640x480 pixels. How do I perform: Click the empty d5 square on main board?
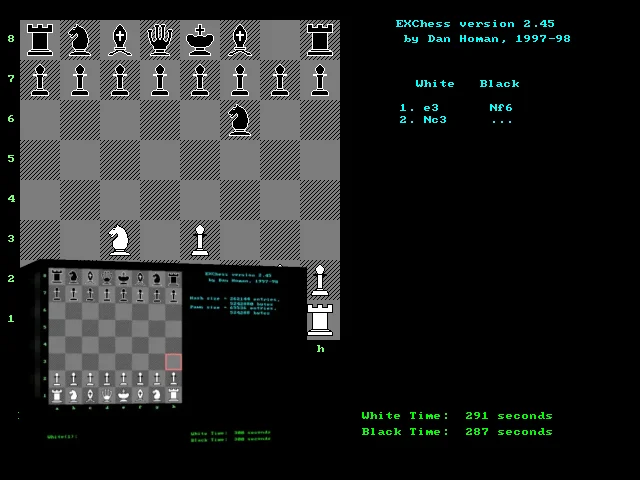coord(160,160)
